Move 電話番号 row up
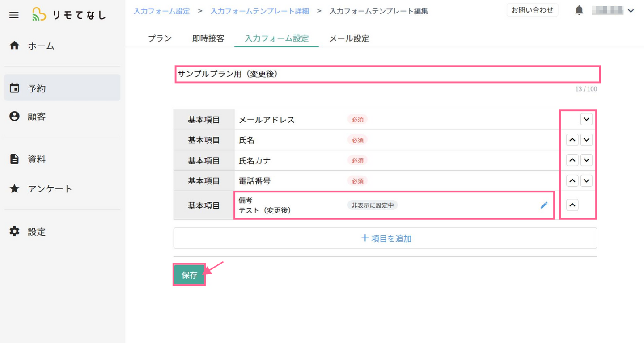 tap(572, 180)
